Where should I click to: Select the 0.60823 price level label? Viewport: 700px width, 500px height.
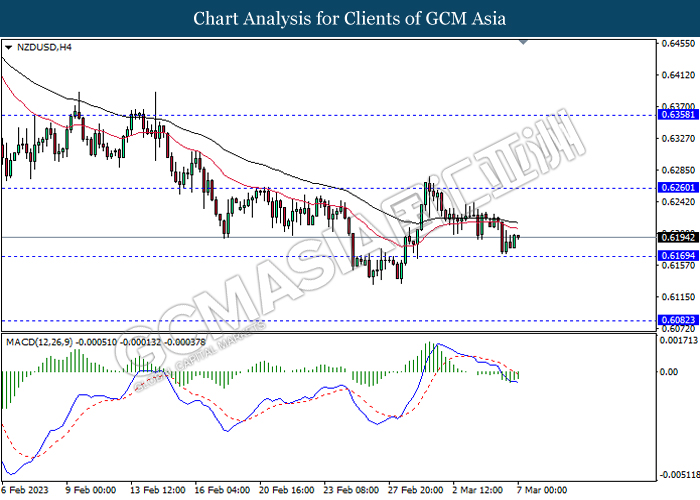pos(678,320)
